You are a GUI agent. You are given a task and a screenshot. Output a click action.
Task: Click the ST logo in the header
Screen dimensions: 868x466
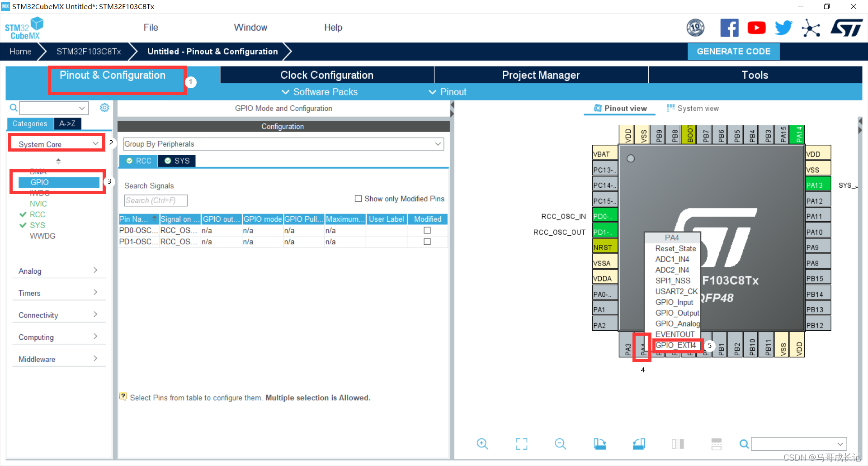coord(846,28)
